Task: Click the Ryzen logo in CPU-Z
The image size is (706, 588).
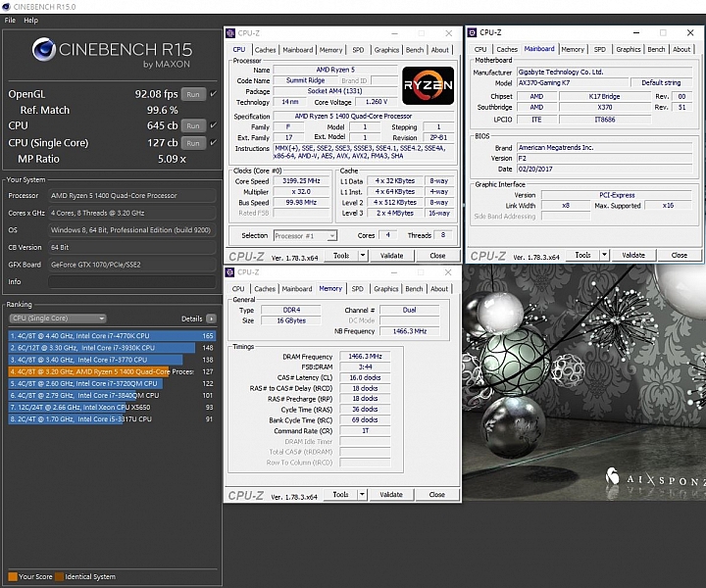Action: (428, 85)
